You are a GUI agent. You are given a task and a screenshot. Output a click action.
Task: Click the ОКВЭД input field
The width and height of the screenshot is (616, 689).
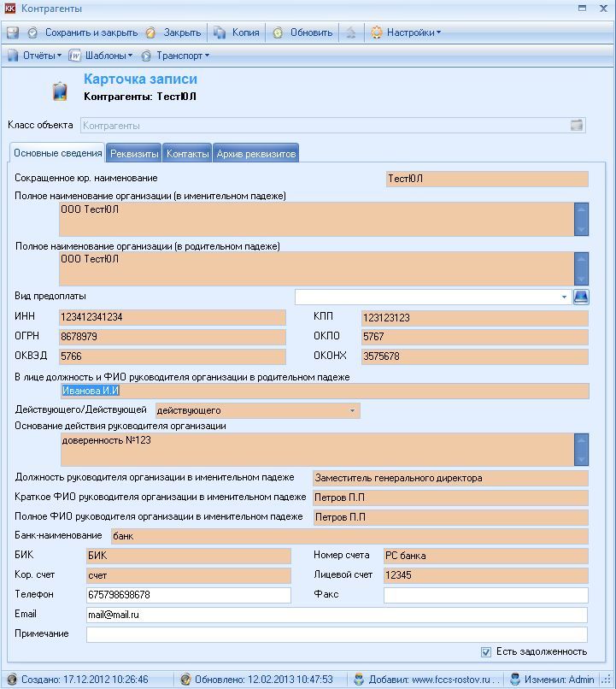[173, 356]
